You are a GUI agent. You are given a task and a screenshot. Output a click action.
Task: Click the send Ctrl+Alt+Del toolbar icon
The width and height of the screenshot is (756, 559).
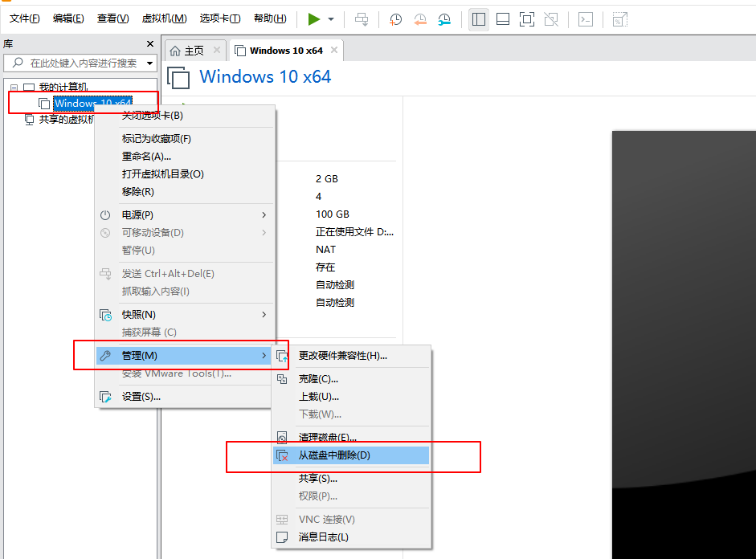point(362,19)
